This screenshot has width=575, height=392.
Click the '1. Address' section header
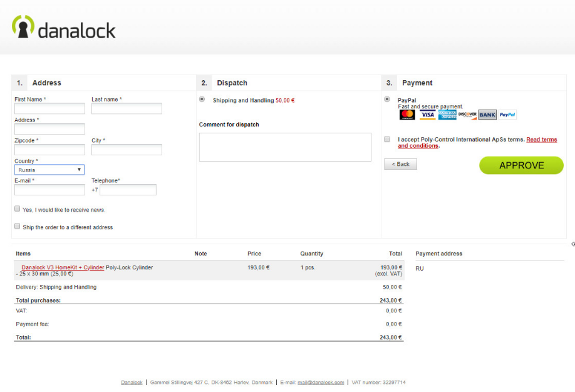click(x=104, y=83)
